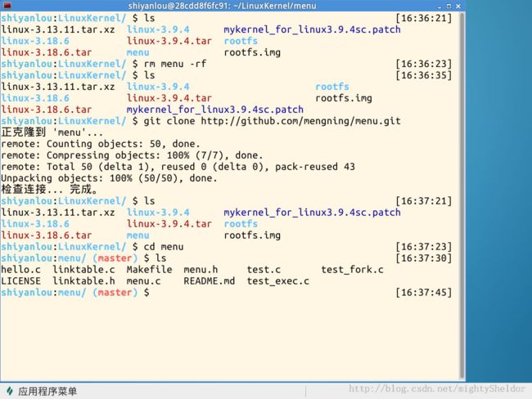The image size is (532, 399).
Task: Select hello.c in the file listing
Action: tap(20, 270)
